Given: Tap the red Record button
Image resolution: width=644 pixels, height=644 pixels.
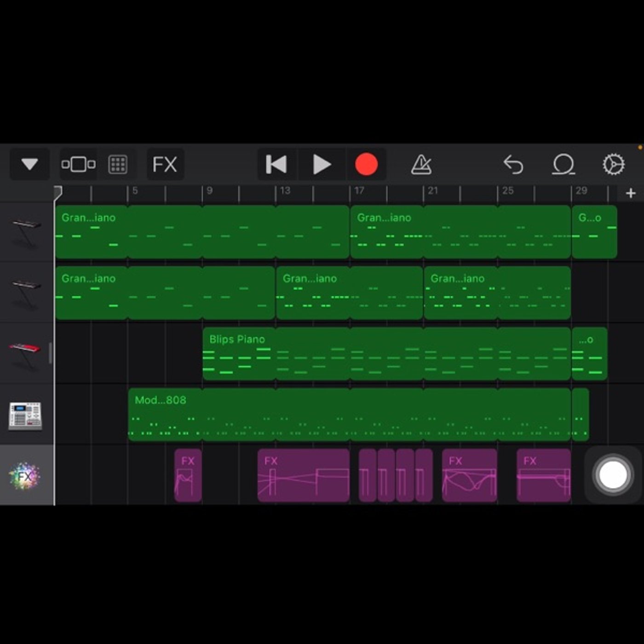Looking at the screenshot, I should (366, 164).
